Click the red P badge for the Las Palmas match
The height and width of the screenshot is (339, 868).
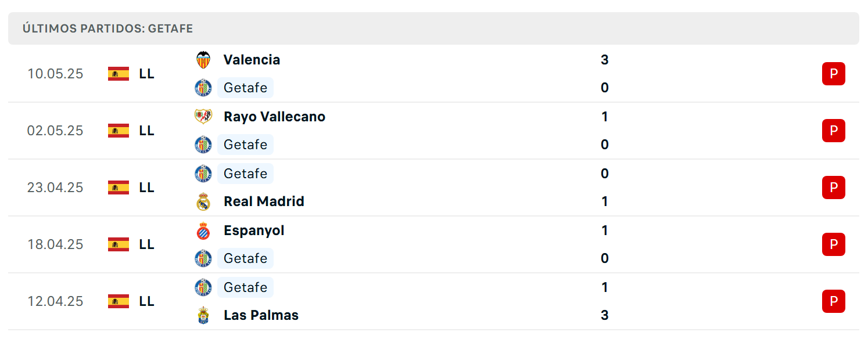point(834,301)
